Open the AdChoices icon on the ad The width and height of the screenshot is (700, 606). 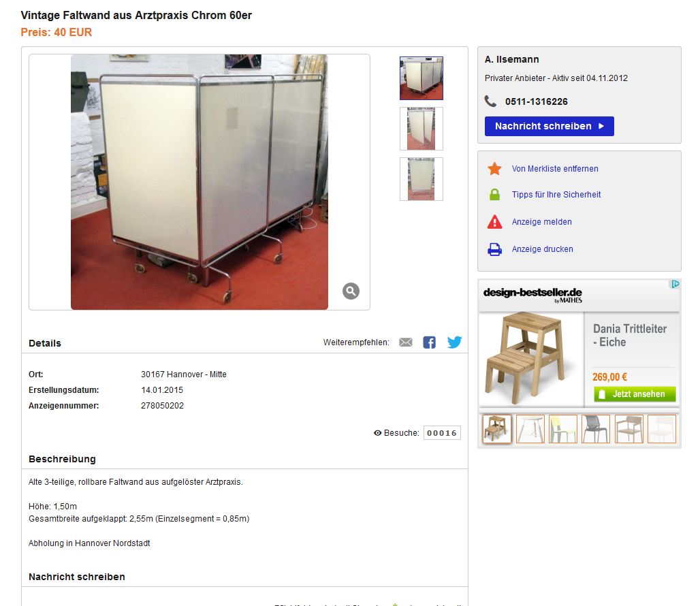coord(675,284)
